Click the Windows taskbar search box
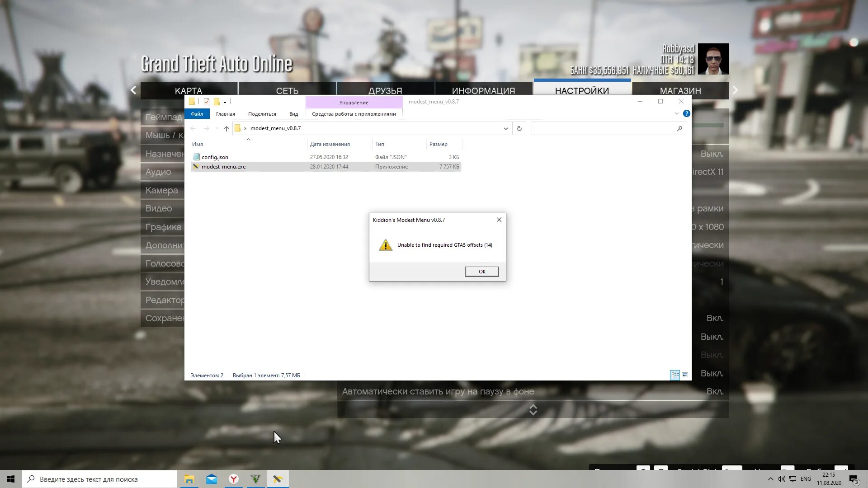Viewport: 868px width, 488px height. (99, 479)
